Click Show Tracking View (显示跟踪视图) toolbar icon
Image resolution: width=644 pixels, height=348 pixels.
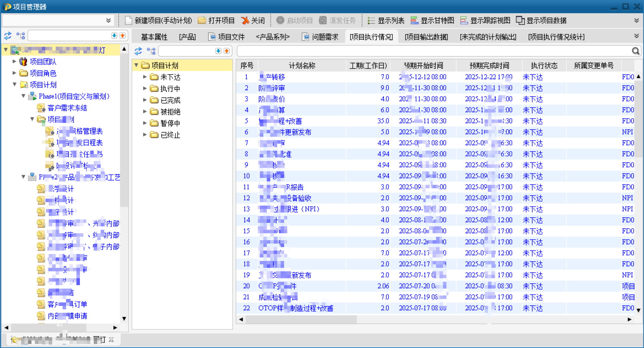click(464, 20)
